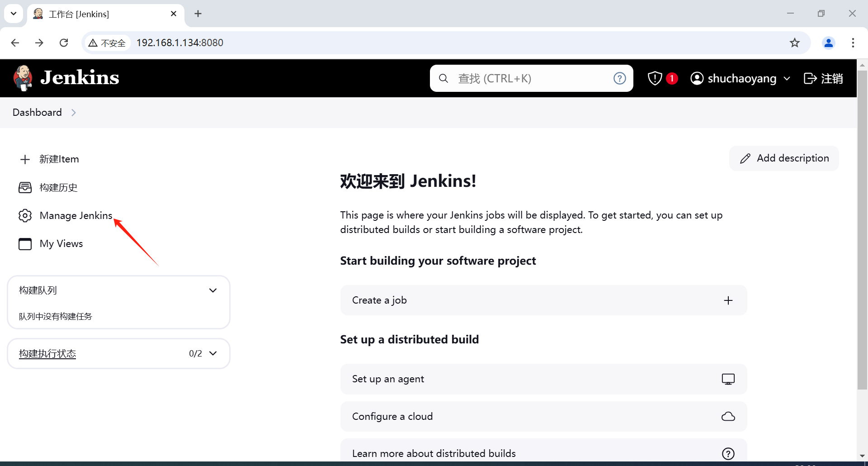Screen dimensions: 868x466
Task: Click the help circle icon on Learn more row
Action: pyautogui.click(x=728, y=453)
